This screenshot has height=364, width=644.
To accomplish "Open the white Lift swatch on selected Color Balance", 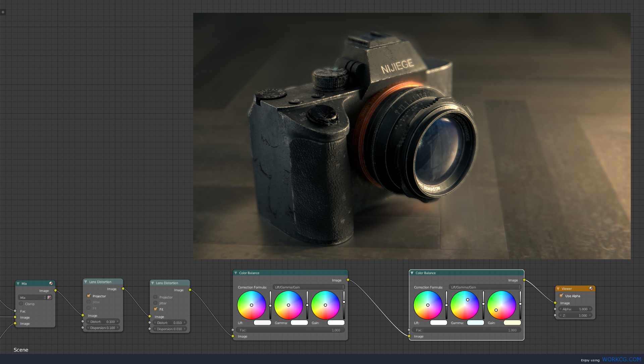I will (439, 323).
